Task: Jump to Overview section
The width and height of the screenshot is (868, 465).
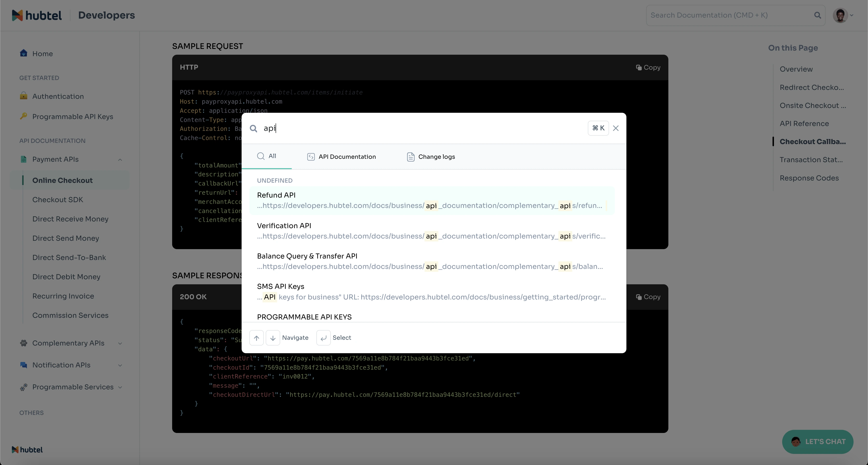Action: pyautogui.click(x=796, y=69)
